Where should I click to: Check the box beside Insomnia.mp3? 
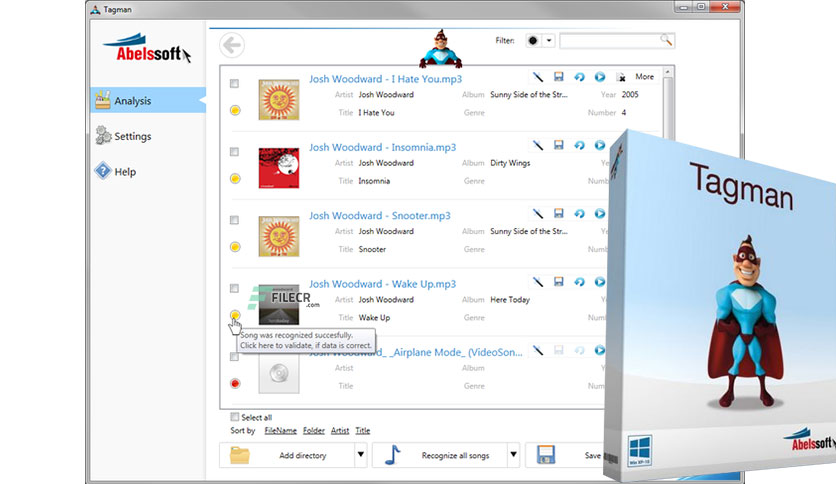[x=234, y=152]
